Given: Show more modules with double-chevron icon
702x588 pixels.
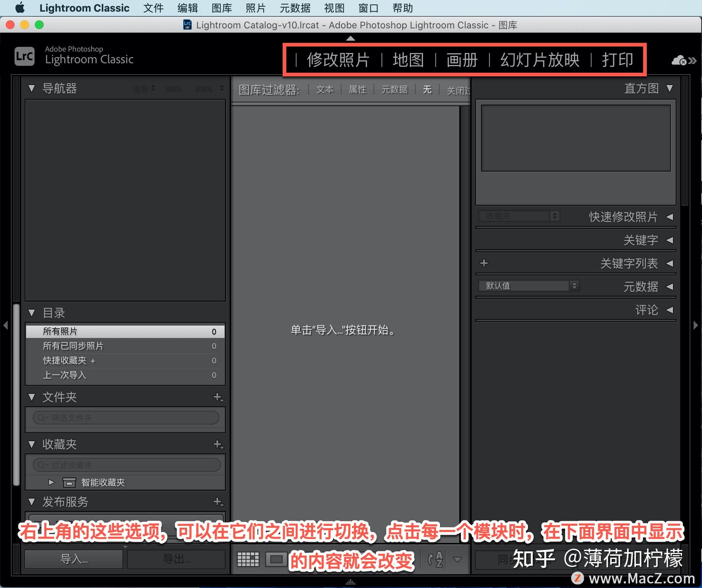Looking at the screenshot, I should point(692,61).
